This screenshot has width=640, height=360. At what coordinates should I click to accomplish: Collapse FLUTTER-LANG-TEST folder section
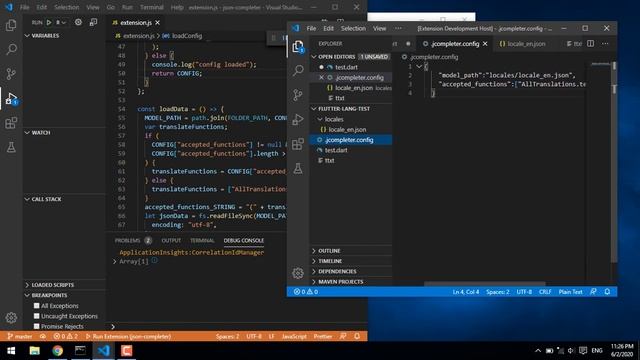pyautogui.click(x=314, y=109)
